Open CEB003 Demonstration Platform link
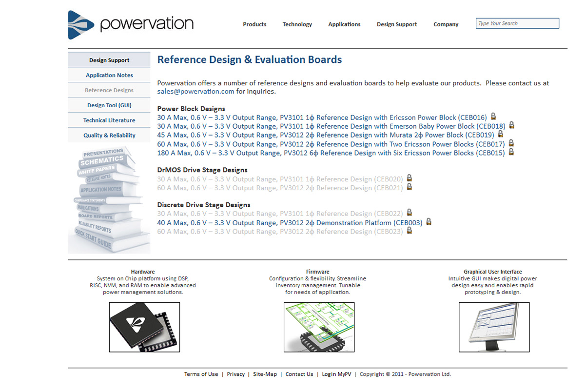The width and height of the screenshot is (585, 392). click(x=290, y=223)
